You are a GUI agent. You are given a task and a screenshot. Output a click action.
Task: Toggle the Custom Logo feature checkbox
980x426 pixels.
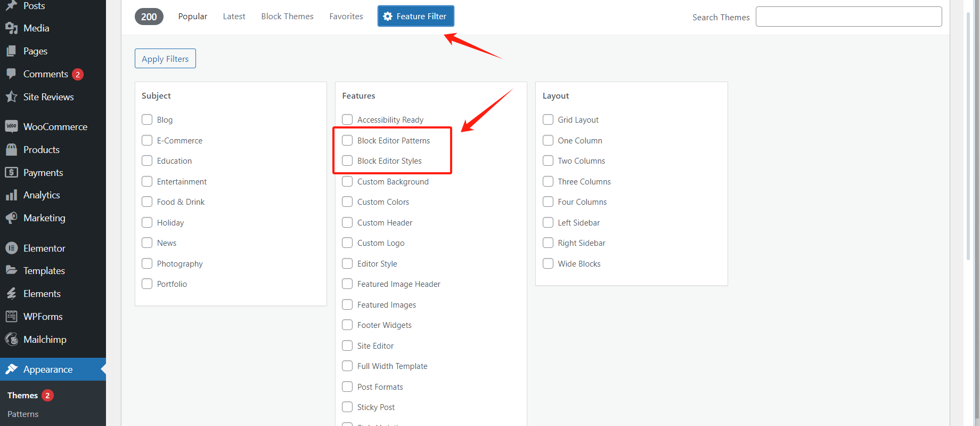347,243
